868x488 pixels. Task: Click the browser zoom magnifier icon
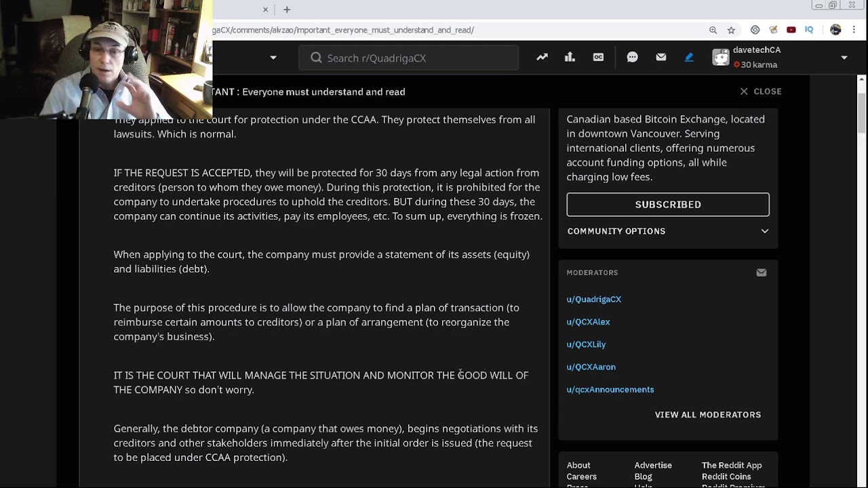coord(713,30)
